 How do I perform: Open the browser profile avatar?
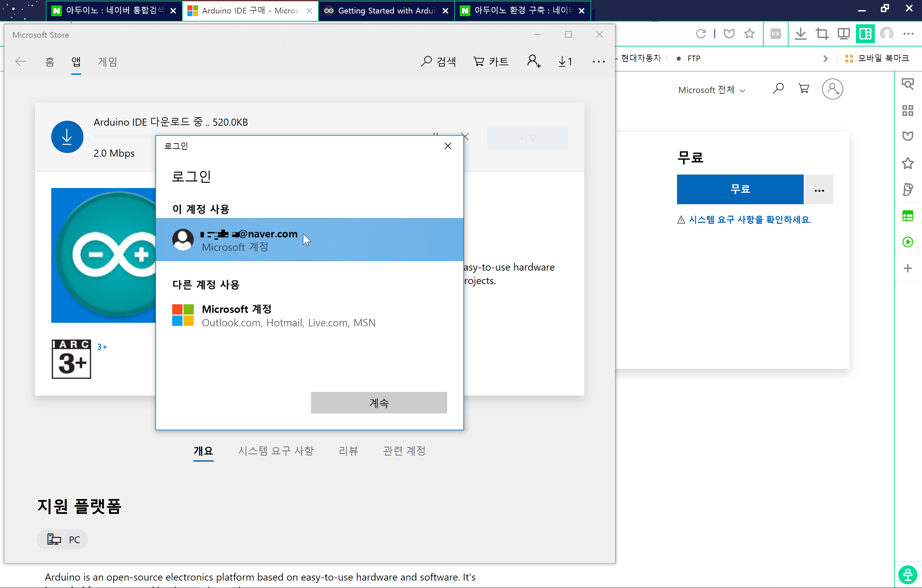point(887,34)
